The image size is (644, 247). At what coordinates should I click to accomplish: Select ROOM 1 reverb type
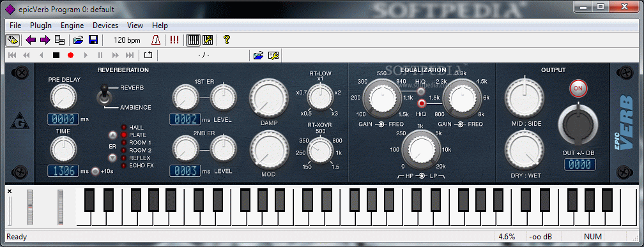click(x=124, y=143)
